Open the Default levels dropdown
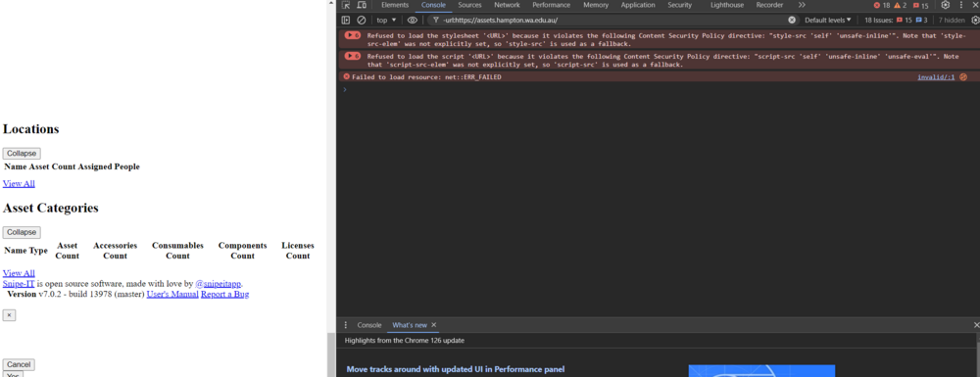980x377 pixels. coord(827,20)
